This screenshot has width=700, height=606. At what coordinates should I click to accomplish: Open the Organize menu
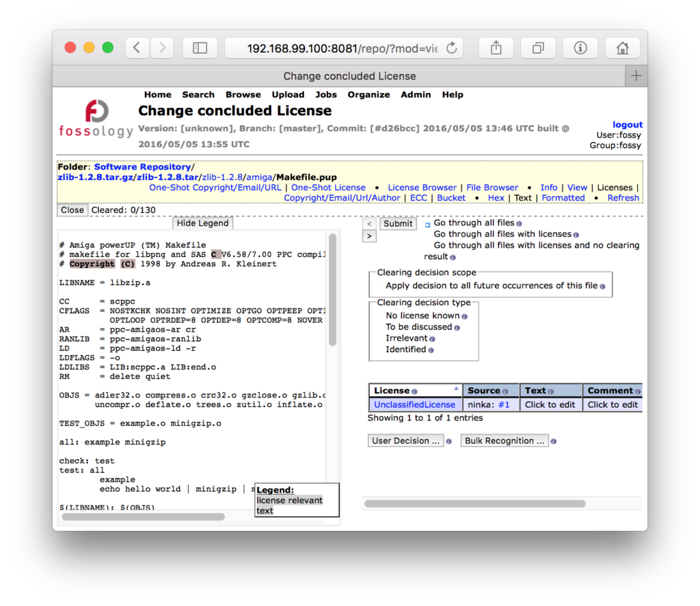[x=368, y=94]
